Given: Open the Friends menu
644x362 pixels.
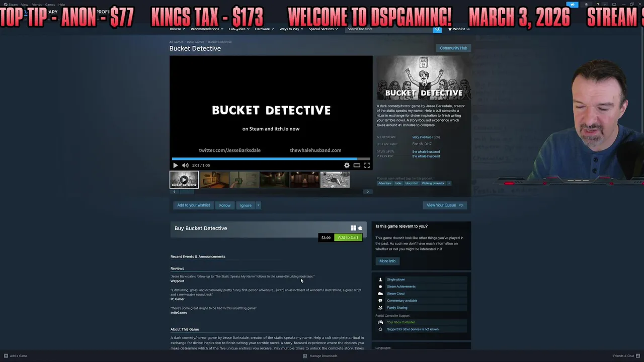Looking at the screenshot, I should [x=37, y=5].
